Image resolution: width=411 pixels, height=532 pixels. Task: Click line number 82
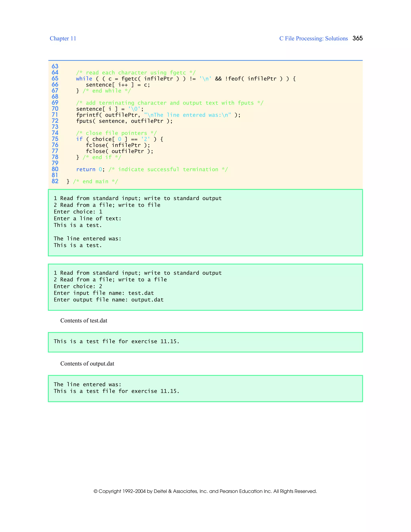[x=55, y=181]
